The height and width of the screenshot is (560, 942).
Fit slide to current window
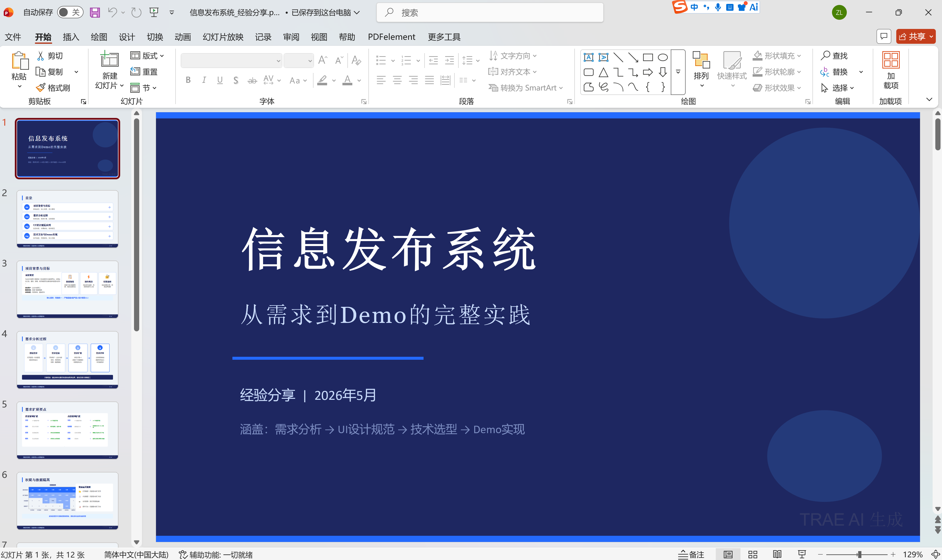pyautogui.click(x=935, y=554)
